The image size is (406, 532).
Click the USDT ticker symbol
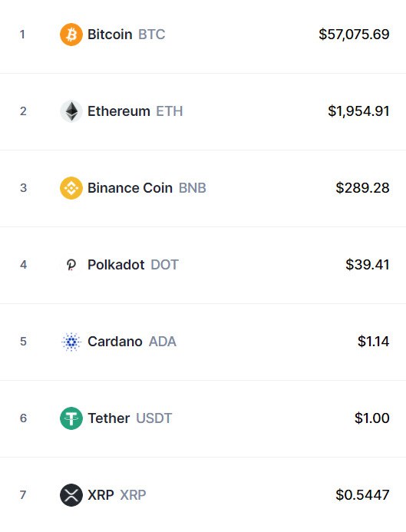154,418
